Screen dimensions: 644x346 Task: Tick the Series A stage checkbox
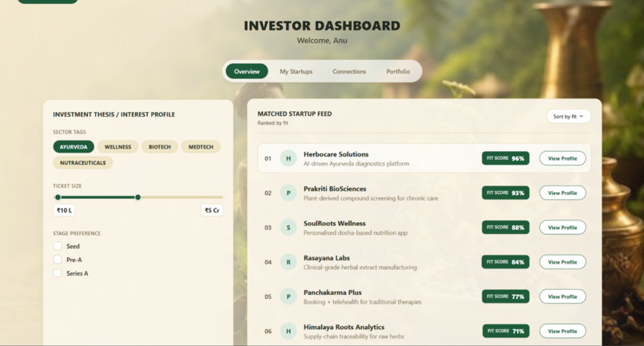tap(58, 273)
